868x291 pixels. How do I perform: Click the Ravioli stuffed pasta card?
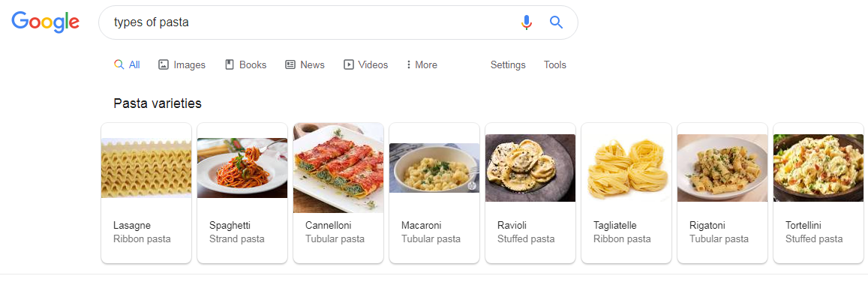coord(530,193)
